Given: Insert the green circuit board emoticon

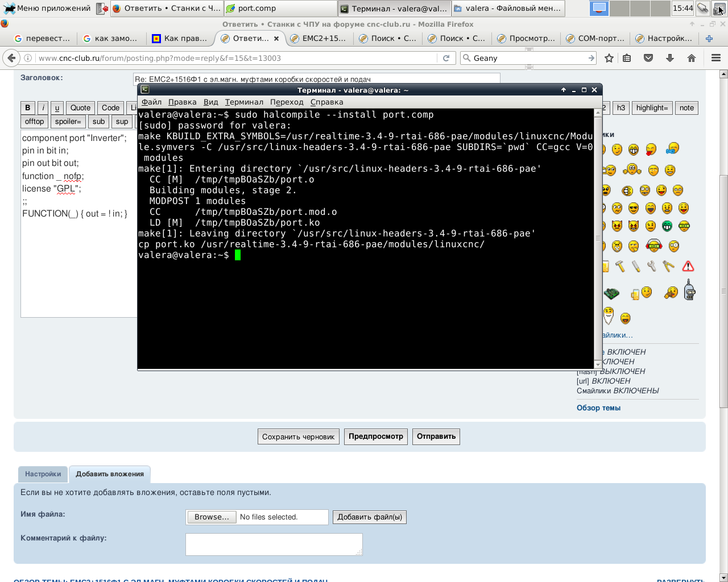Looking at the screenshot, I should click(x=612, y=293).
